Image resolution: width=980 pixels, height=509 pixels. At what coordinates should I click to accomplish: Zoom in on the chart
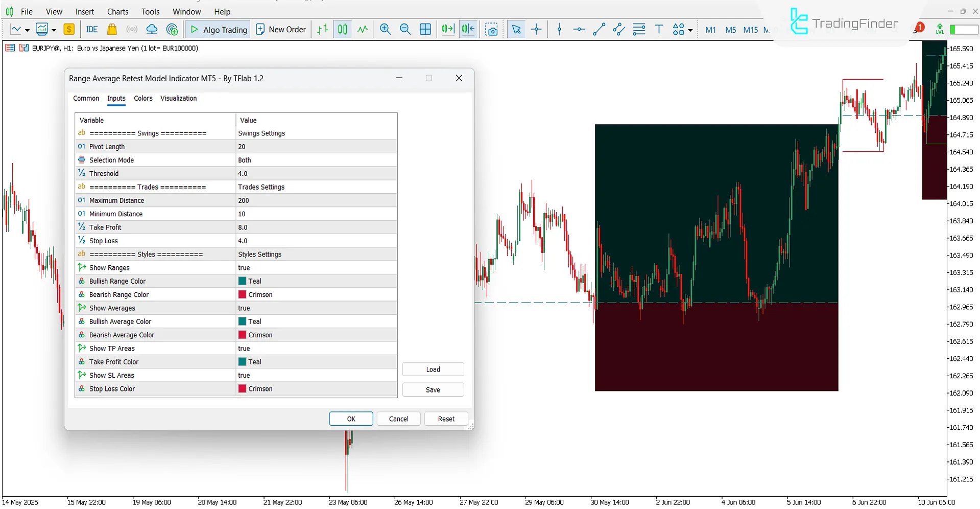(385, 29)
